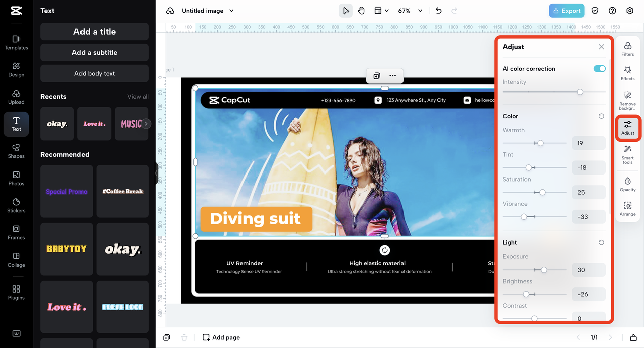This screenshot has height=348, width=644.
Task: Open the Filters tool
Action: coord(628,49)
